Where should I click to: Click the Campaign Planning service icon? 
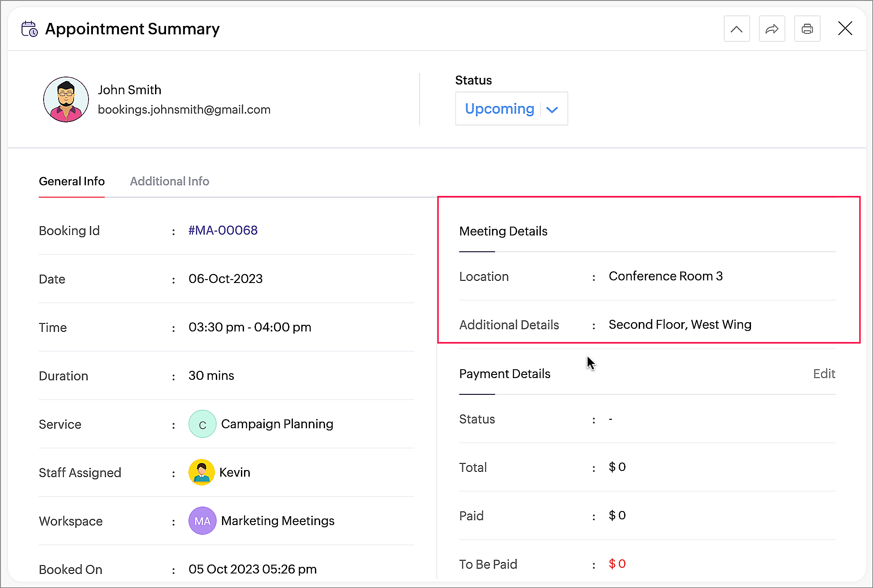202,424
